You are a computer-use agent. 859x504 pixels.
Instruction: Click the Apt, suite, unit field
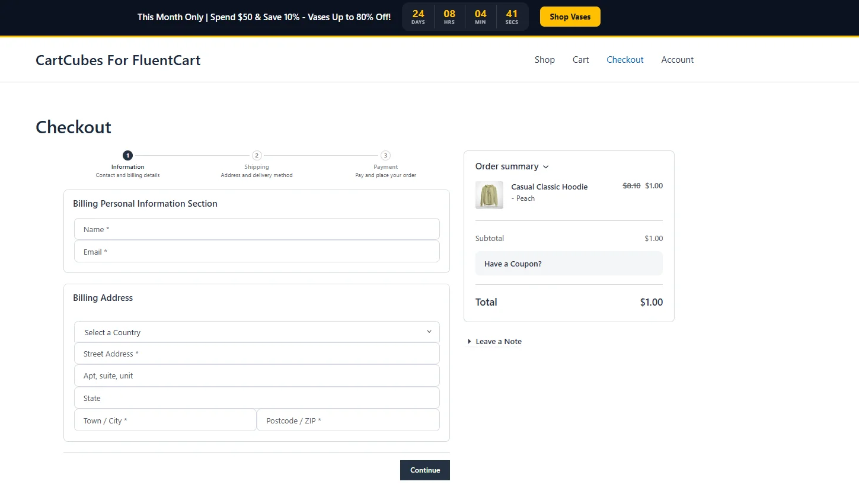point(257,375)
